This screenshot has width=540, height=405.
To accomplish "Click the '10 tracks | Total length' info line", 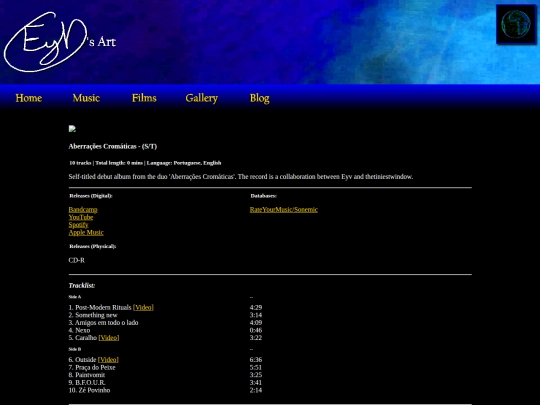I will tap(145, 163).
